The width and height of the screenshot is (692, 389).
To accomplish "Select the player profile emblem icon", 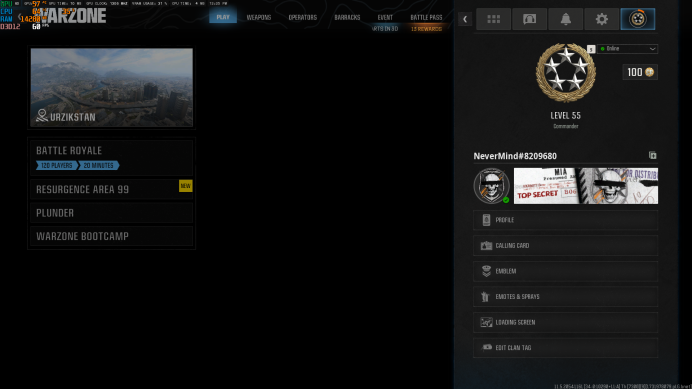I will 638,19.
